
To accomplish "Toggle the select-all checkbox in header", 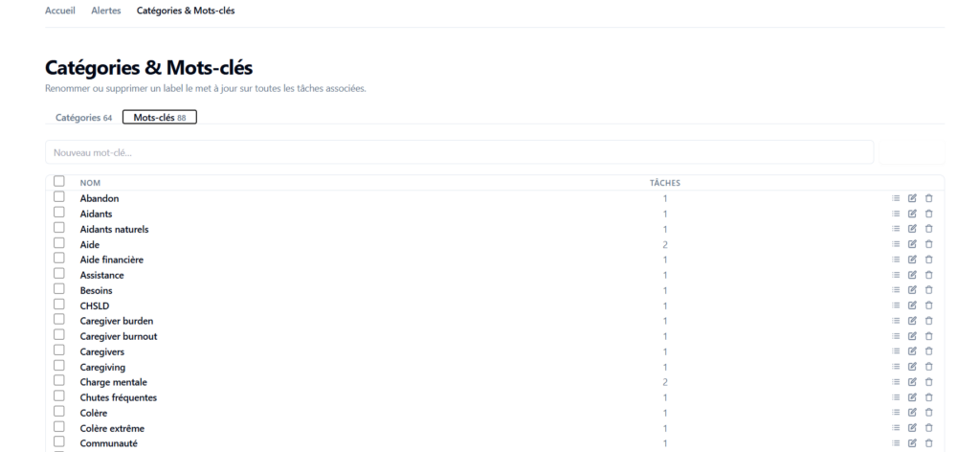I will pos(58,181).
